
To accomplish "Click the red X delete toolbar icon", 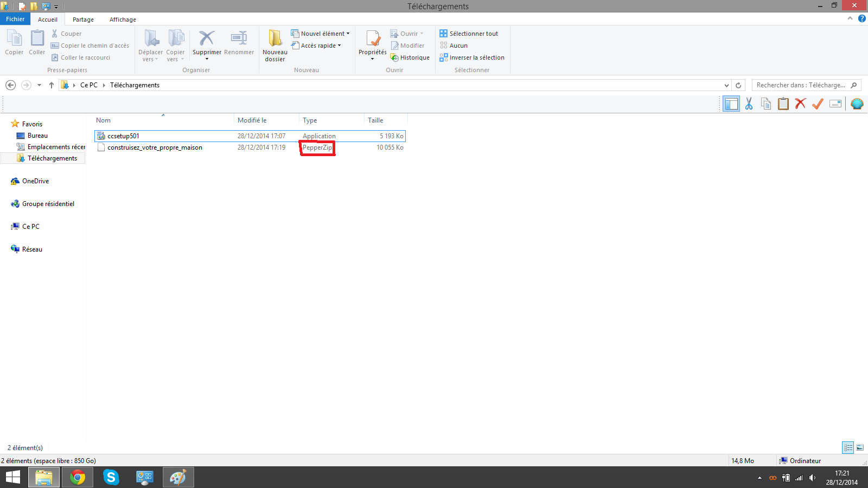I will (x=800, y=104).
